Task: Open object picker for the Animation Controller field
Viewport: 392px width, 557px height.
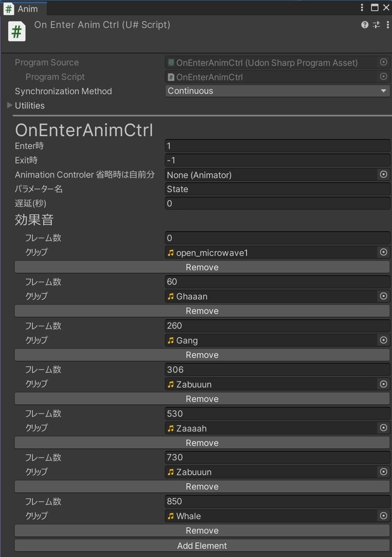Action: pos(384,175)
